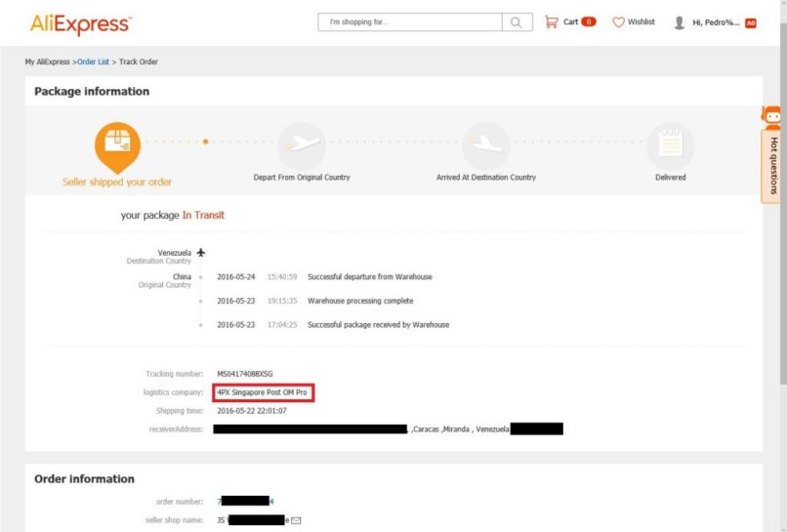Go to My AliExpress breadcrumb
Image resolution: width=787 pixels, height=532 pixels.
pos(47,61)
